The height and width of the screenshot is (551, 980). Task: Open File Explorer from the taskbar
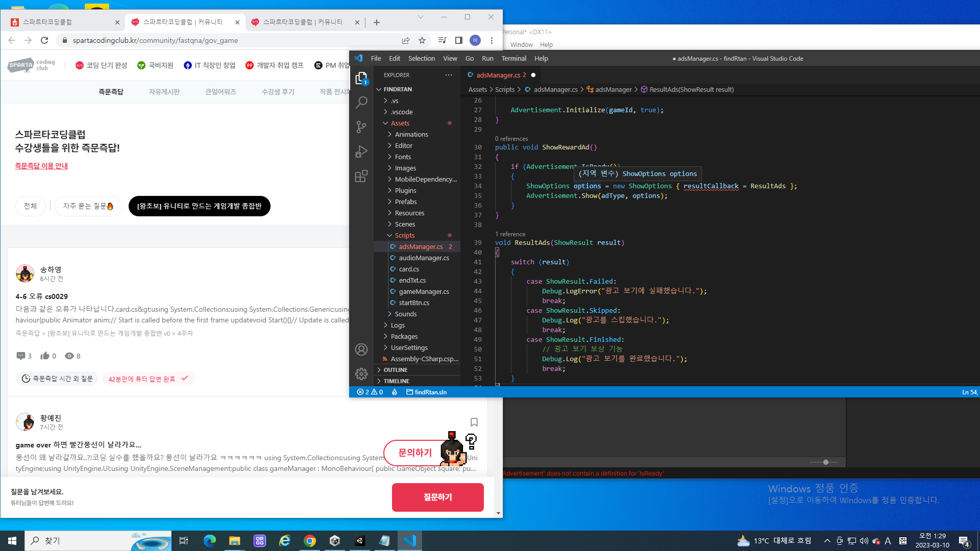[234, 541]
